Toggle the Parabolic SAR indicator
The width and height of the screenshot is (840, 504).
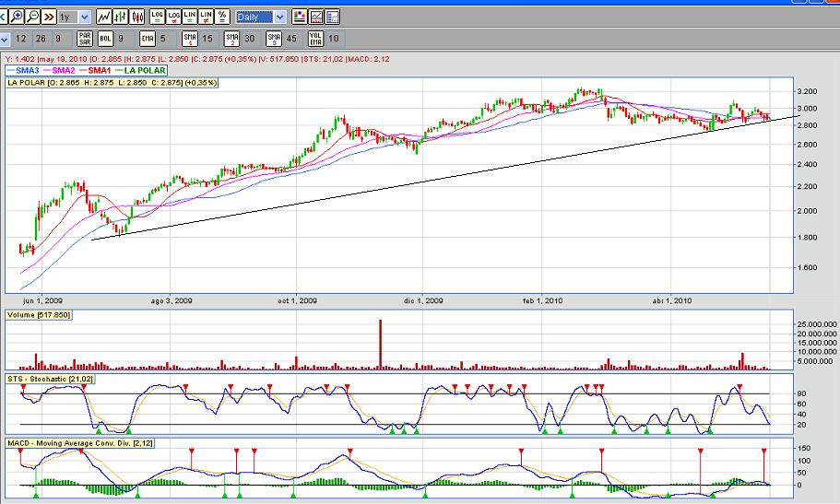[x=85, y=39]
